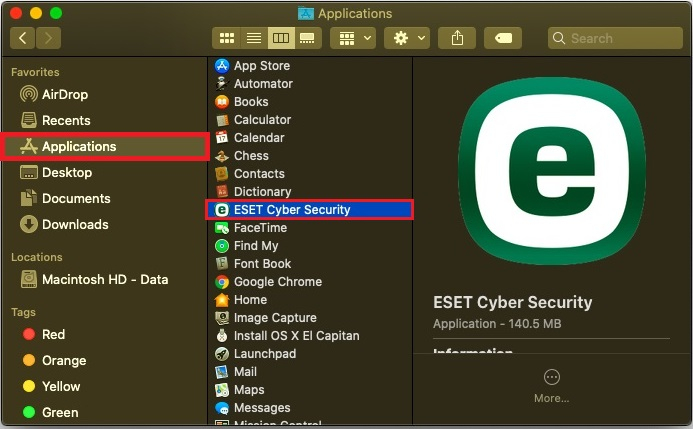This screenshot has width=693, height=429.
Task: Select the Chess app icon
Action: point(222,156)
